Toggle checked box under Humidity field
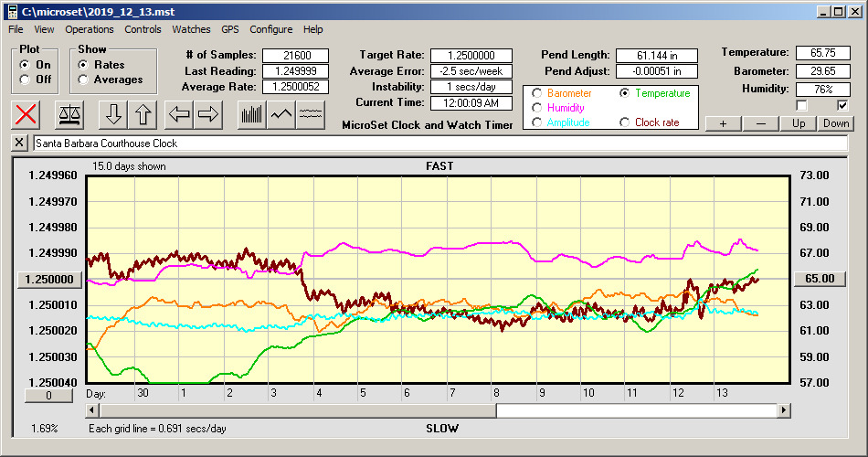The image size is (868, 457). pyautogui.click(x=842, y=105)
